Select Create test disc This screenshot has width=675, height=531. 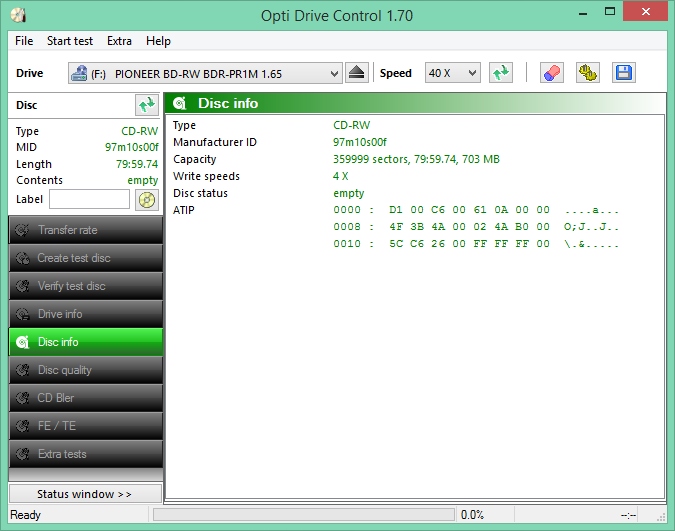86,258
